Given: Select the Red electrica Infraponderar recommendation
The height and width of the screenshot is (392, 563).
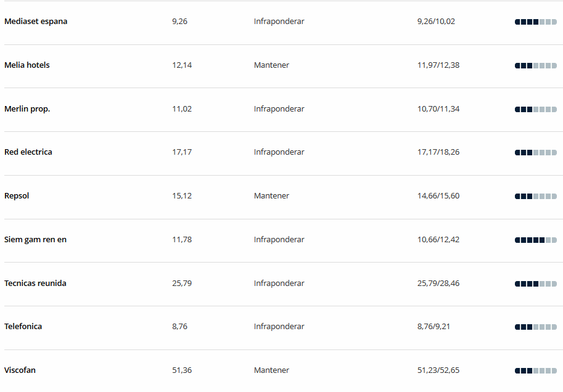Looking at the screenshot, I should point(279,152).
